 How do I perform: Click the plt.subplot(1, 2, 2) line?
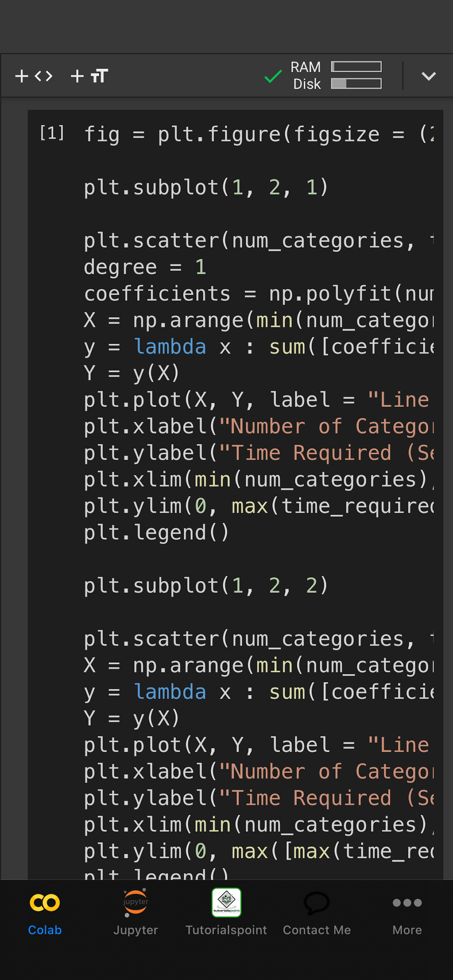point(206,586)
